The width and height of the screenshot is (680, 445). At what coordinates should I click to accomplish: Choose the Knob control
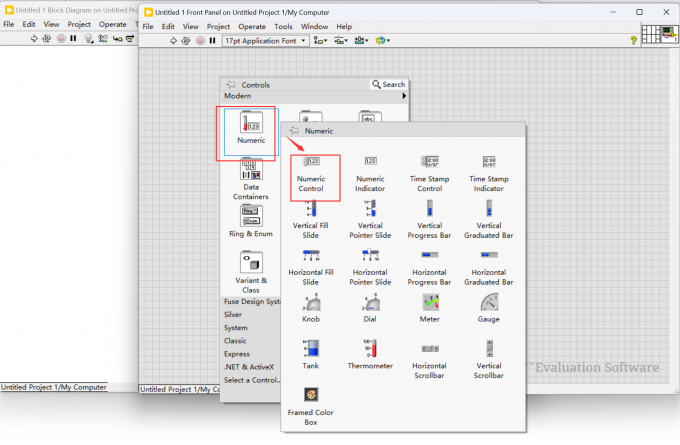point(311,308)
